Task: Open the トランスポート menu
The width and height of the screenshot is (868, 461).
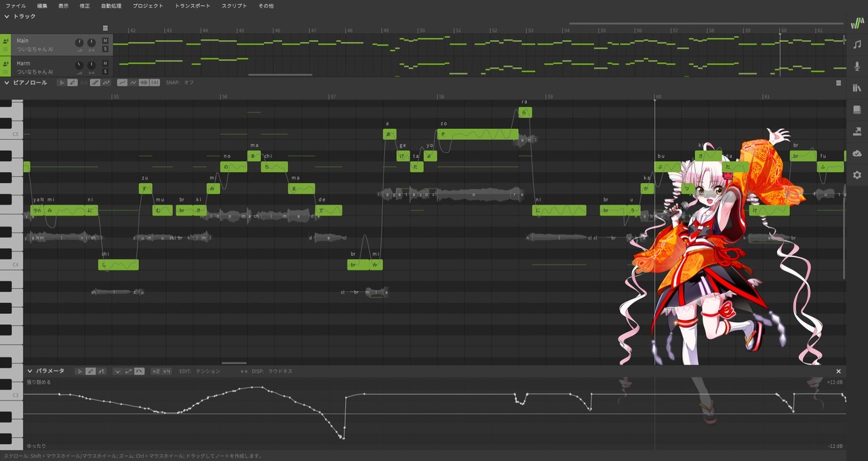Action: tap(193, 5)
